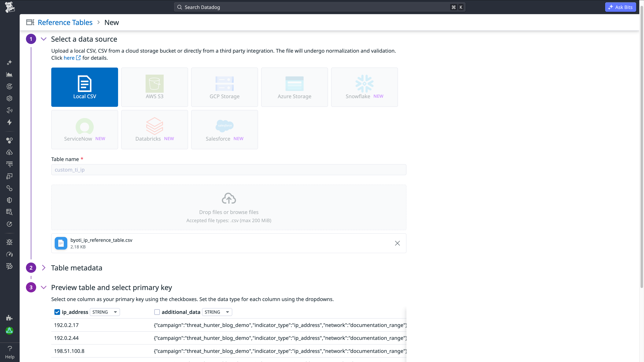The width and height of the screenshot is (644, 362).
Task: Check additional_data as primary key
Action: tap(157, 312)
